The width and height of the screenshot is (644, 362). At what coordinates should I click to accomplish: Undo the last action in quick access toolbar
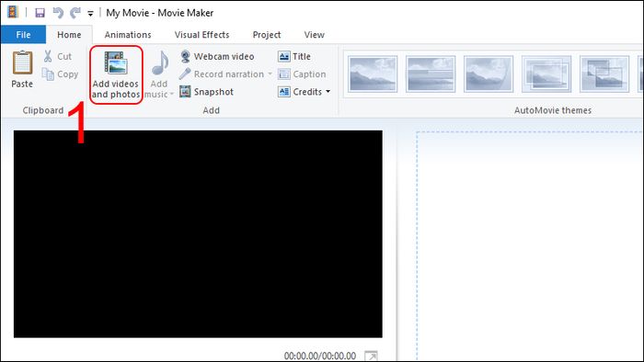click(58, 13)
